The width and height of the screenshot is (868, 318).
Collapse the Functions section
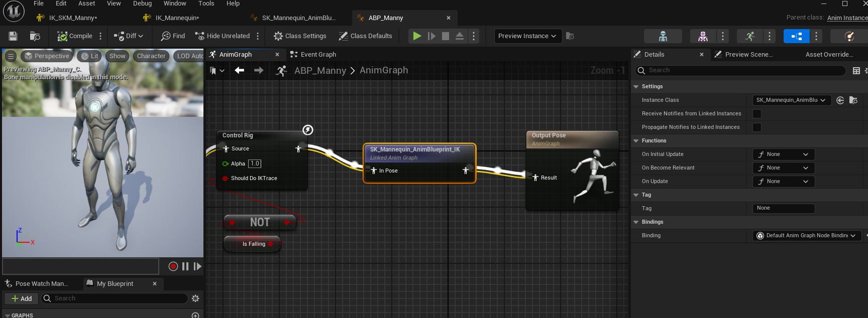click(636, 141)
